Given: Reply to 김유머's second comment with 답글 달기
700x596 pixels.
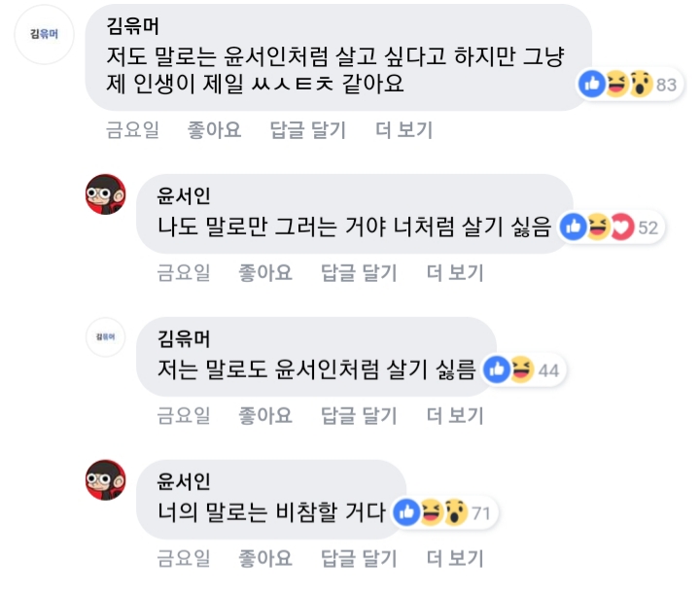Looking at the screenshot, I should click(x=360, y=415).
